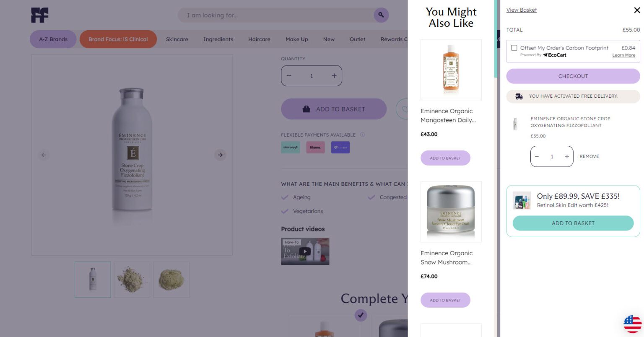Open the View Basket link
Image resolution: width=644 pixels, height=337 pixels.
[522, 10]
